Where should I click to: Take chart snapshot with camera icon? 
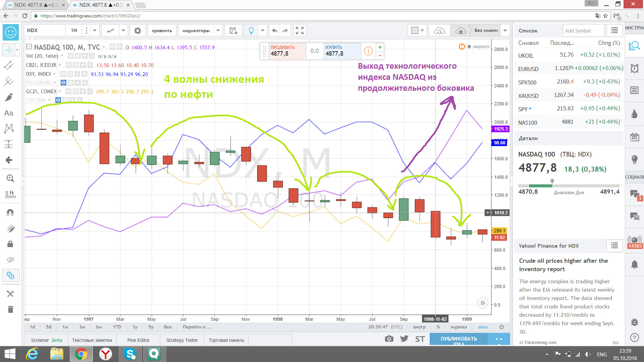coord(389,339)
